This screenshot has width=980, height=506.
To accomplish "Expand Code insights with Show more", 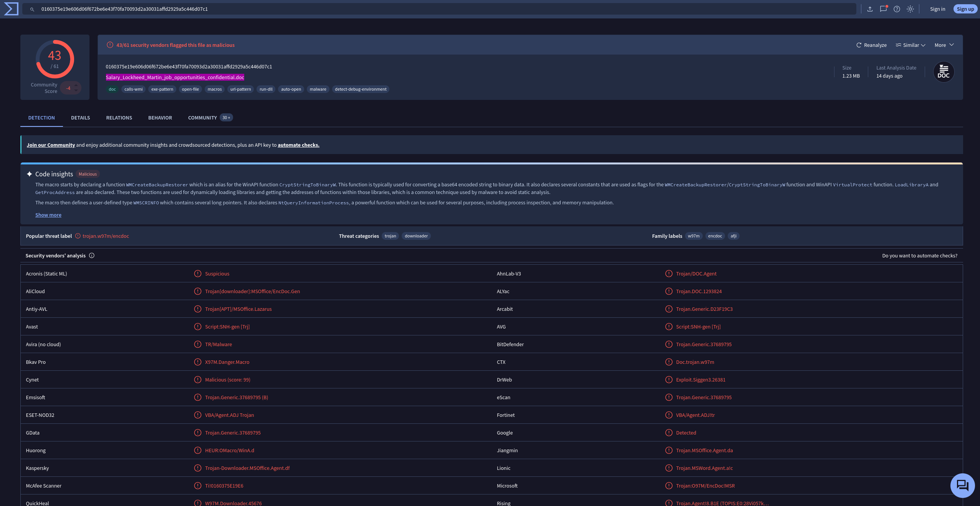I will (48, 215).
